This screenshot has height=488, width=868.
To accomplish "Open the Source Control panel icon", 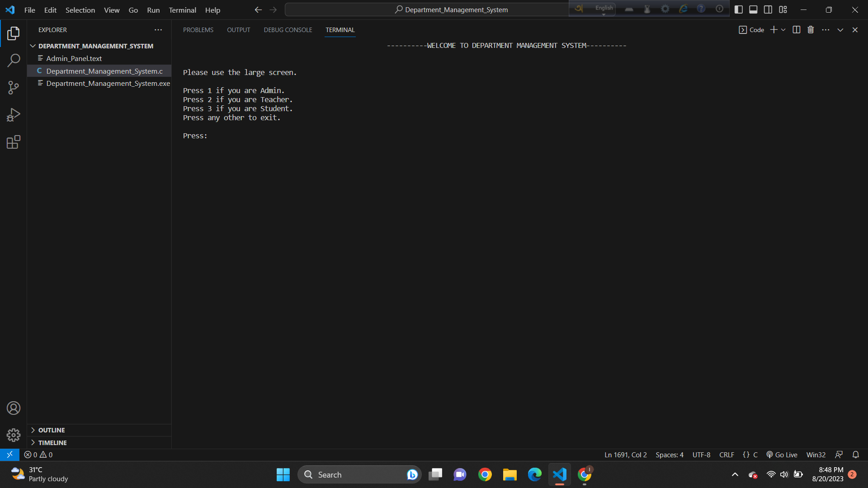I will click(x=13, y=87).
